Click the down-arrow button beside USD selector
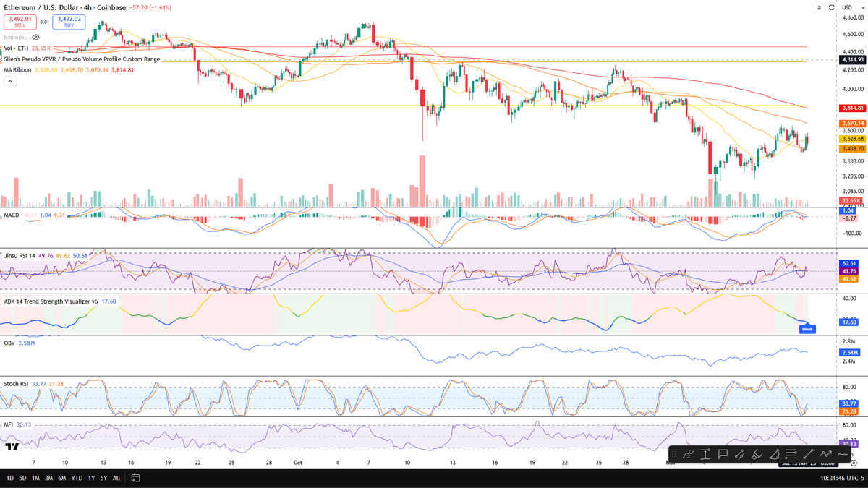Image resolution: width=868 pixels, height=488 pixels. [819, 7]
